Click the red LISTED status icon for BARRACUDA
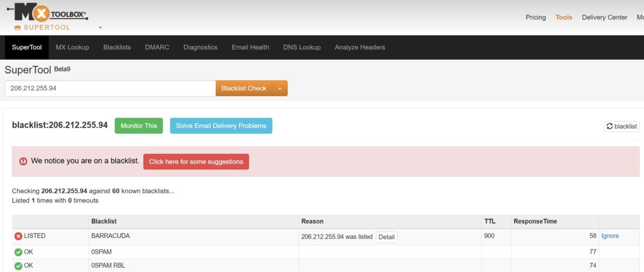This screenshot has width=644, height=272. click(18, 236)
